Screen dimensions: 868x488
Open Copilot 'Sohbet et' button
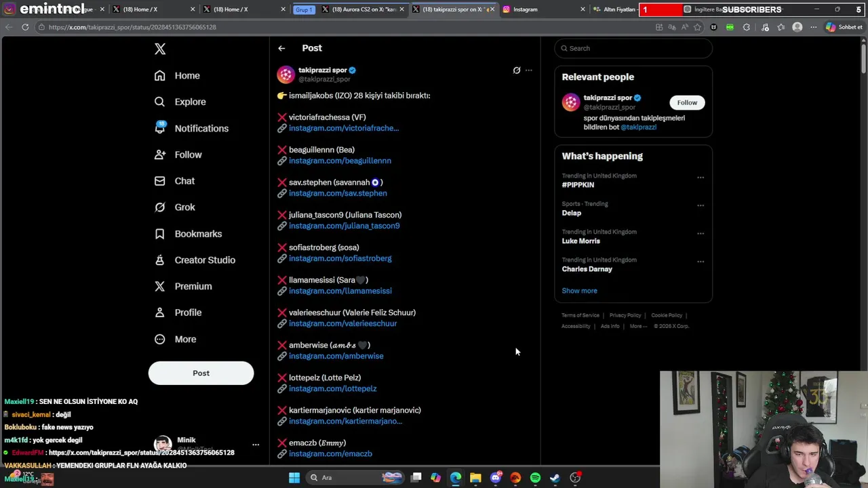point(844,27)
